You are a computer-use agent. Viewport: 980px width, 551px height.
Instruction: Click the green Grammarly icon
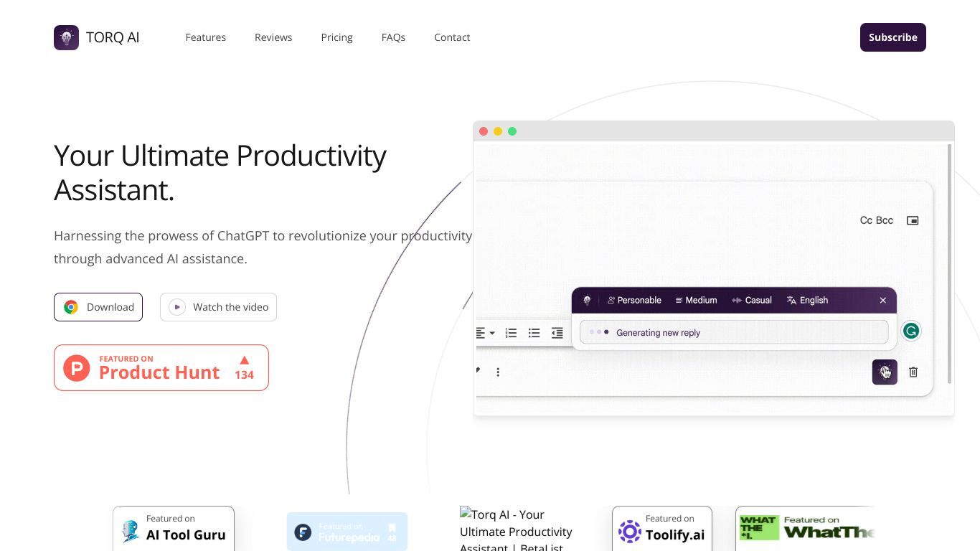click(x=911, y=331)
